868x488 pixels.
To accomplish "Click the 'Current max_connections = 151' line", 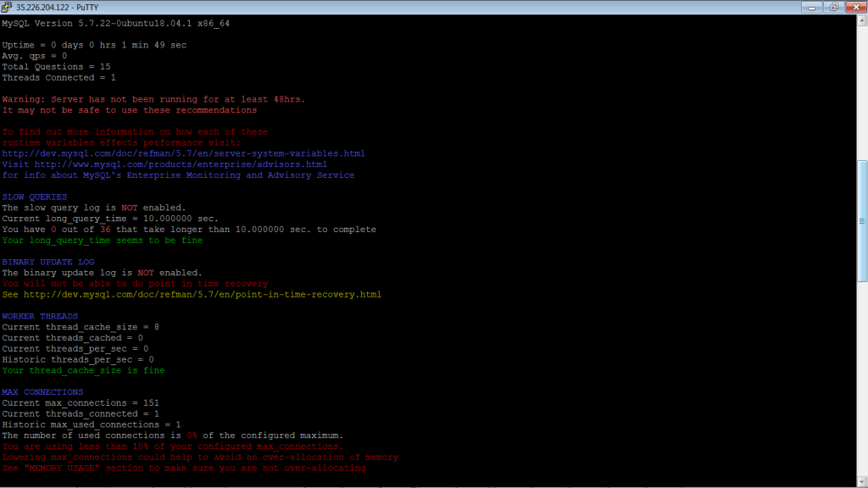I will tap(81, 403).
